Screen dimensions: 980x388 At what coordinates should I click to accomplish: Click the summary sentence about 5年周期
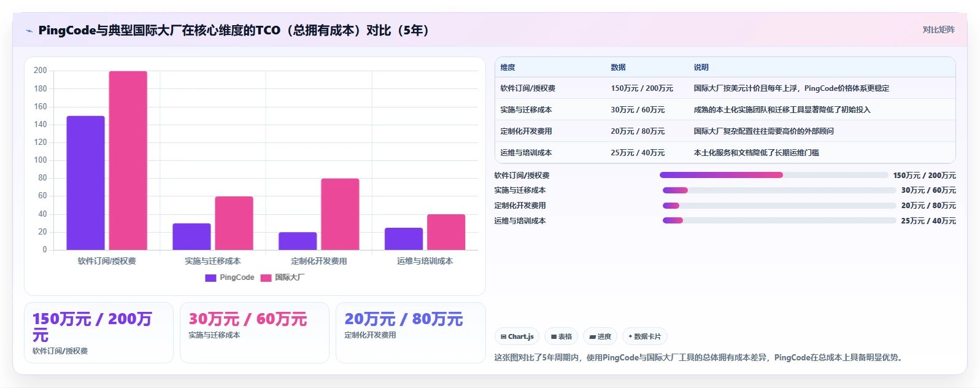point(700,357)
